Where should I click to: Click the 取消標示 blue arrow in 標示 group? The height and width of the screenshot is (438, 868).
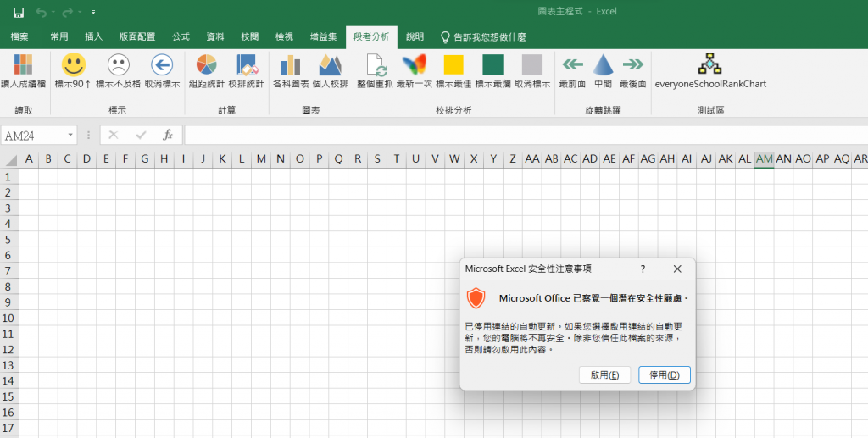162,64
